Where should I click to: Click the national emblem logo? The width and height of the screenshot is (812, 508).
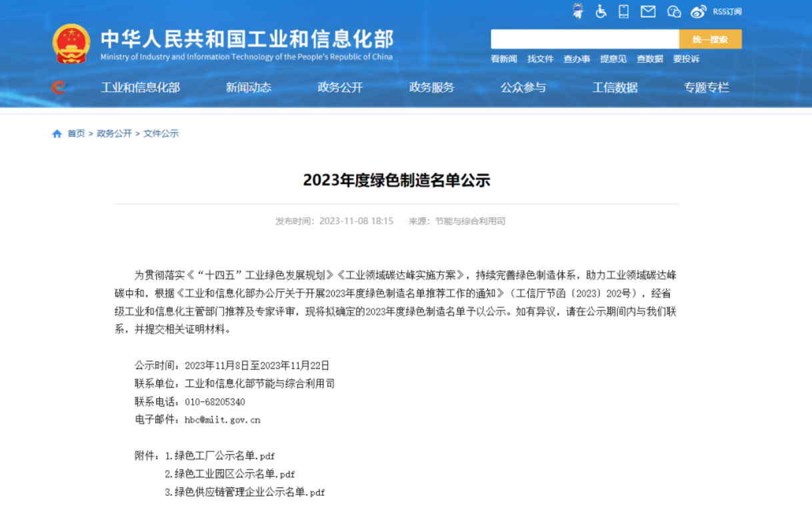[x=71, y=44]
